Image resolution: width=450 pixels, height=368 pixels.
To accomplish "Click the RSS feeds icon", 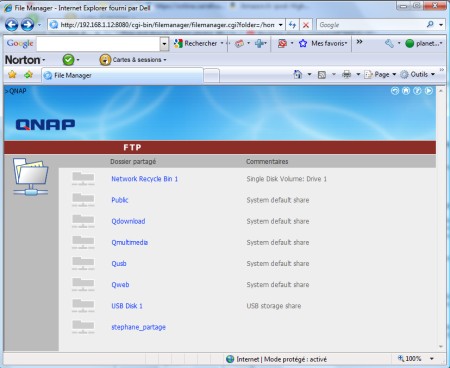I will point(322,75).
